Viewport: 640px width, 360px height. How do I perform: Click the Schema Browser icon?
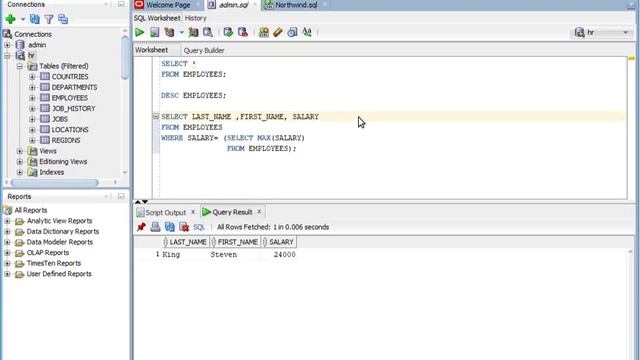tap(63, 19)
